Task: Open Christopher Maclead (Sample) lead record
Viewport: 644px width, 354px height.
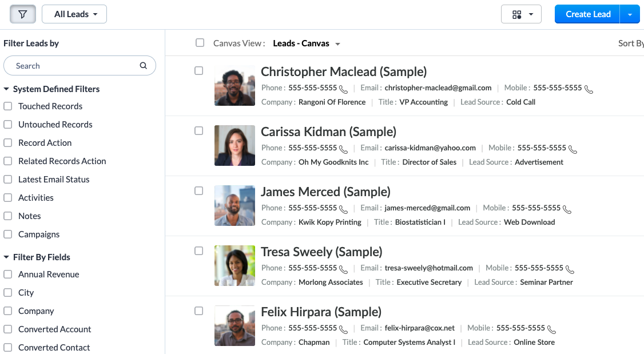Action: point(343,72)
